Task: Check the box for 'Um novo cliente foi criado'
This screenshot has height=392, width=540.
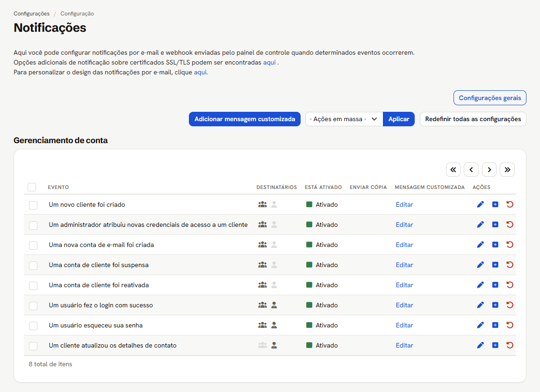Action: point(33,205)
